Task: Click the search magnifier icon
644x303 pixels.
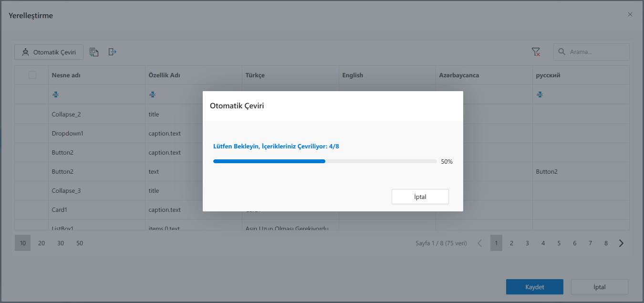Action: coord(561,52)
